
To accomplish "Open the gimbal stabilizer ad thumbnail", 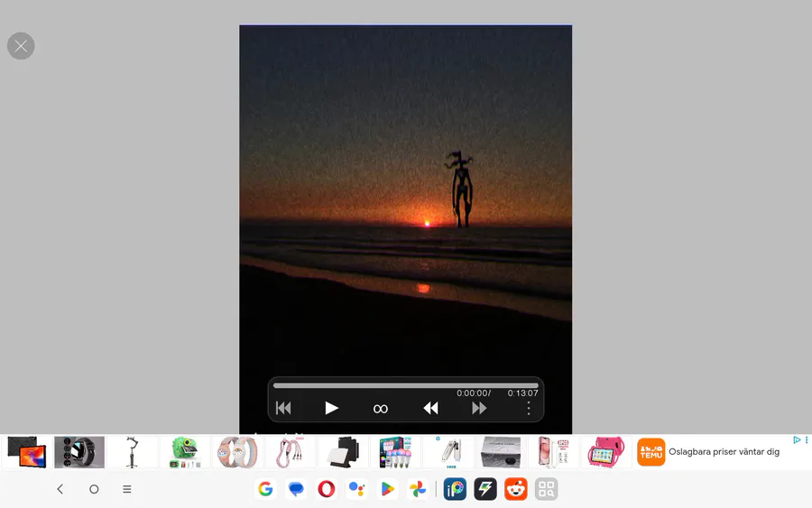I will tap(132, 452).
